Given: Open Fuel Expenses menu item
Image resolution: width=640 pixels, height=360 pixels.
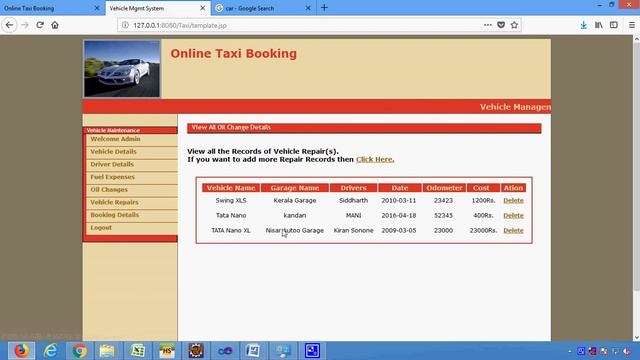Looking at the screenshot, I should click(112, 177).
